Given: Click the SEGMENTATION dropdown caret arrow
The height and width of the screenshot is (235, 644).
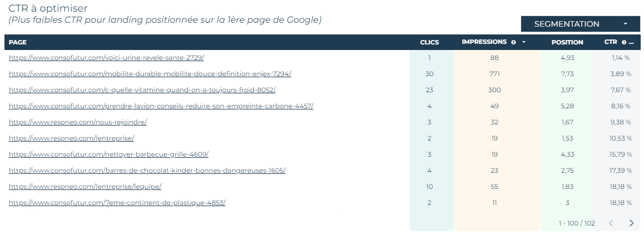Looking at the screenshot, I should pos(626,24).
